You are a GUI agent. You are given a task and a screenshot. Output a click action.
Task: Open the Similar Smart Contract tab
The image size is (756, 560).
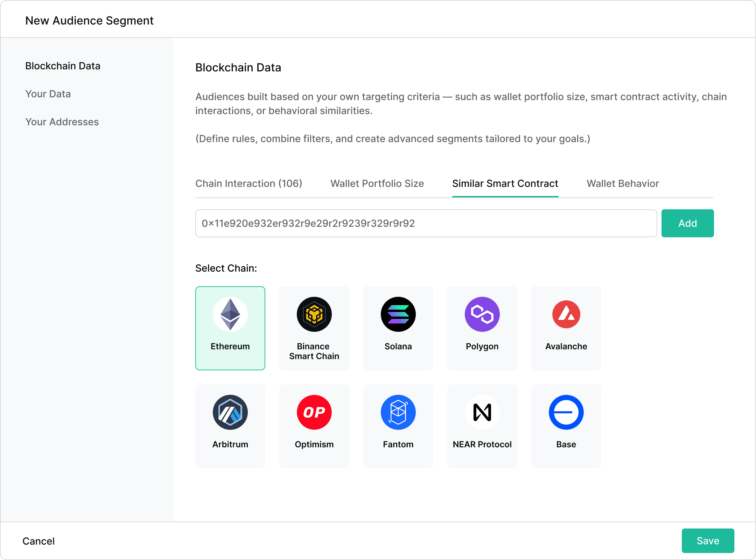click(x=505, y=183)
